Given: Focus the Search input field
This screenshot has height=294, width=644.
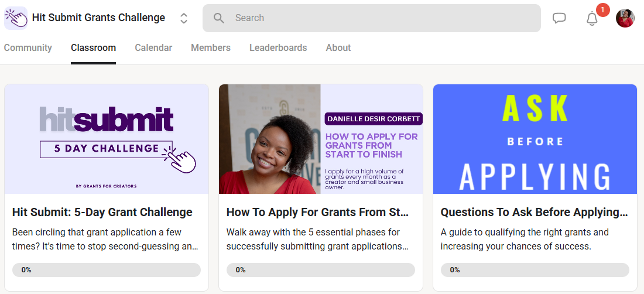Looking at the screenshot, I should pyautogui.click(x=371, y=18).
